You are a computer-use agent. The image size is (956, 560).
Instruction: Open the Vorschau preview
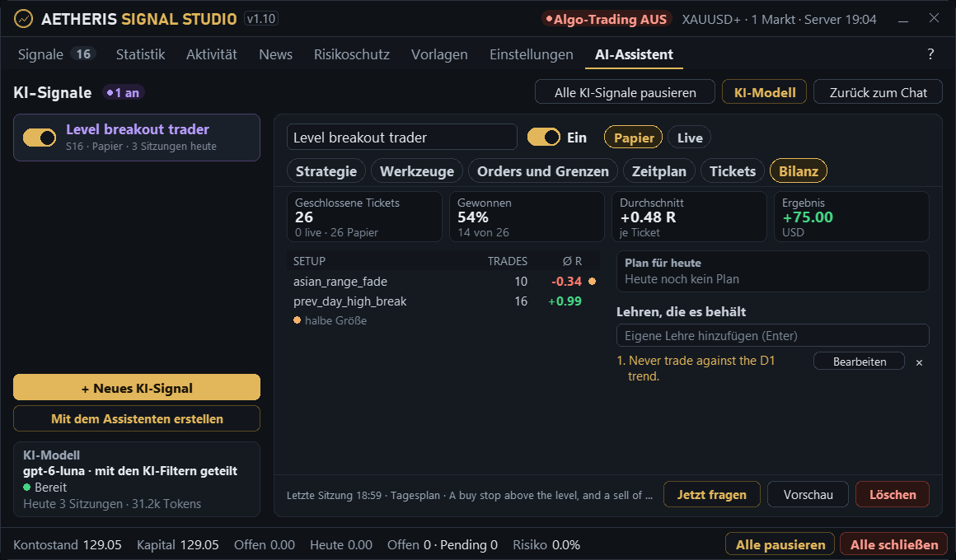tap(808, 495)
